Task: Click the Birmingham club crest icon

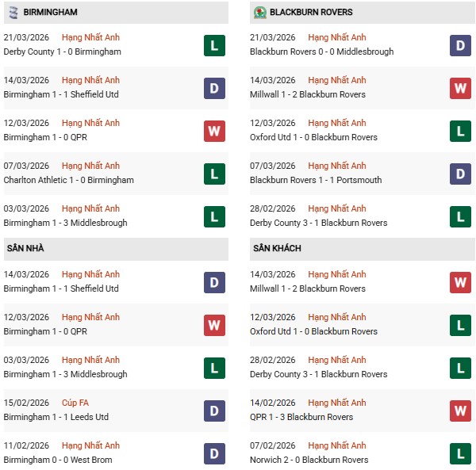Action: coord(13,13)
